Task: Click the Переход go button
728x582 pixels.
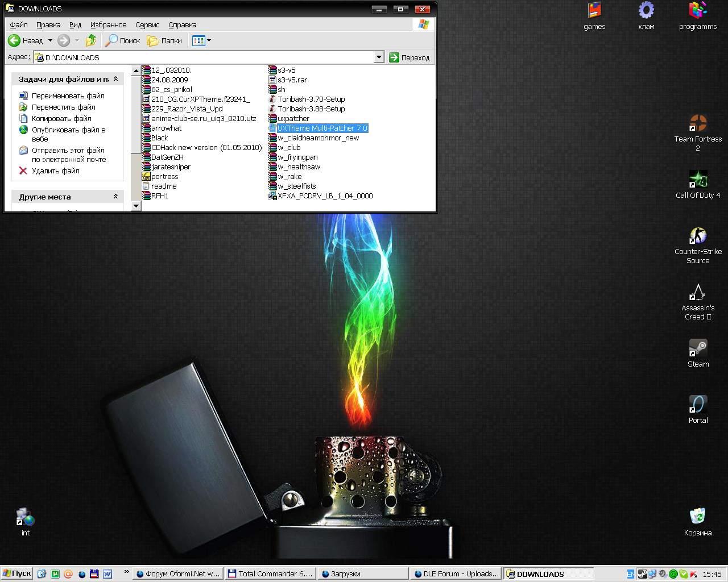Action: click(x=409, y=57)
